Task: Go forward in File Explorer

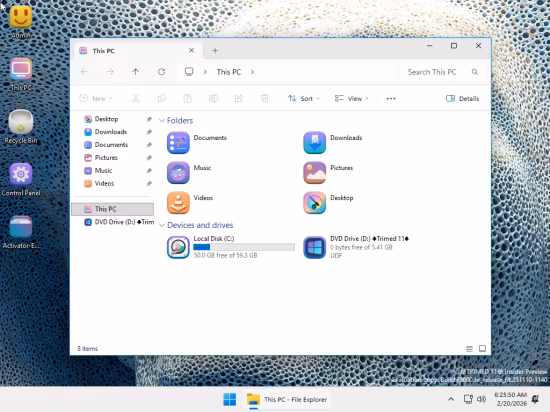Action: coord(110,72)
